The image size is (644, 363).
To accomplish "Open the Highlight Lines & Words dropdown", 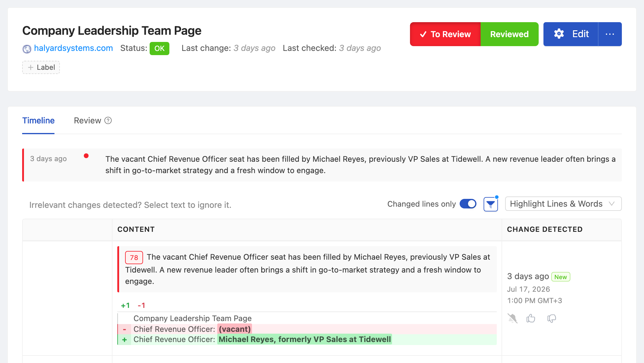I will tap(563, 204).
